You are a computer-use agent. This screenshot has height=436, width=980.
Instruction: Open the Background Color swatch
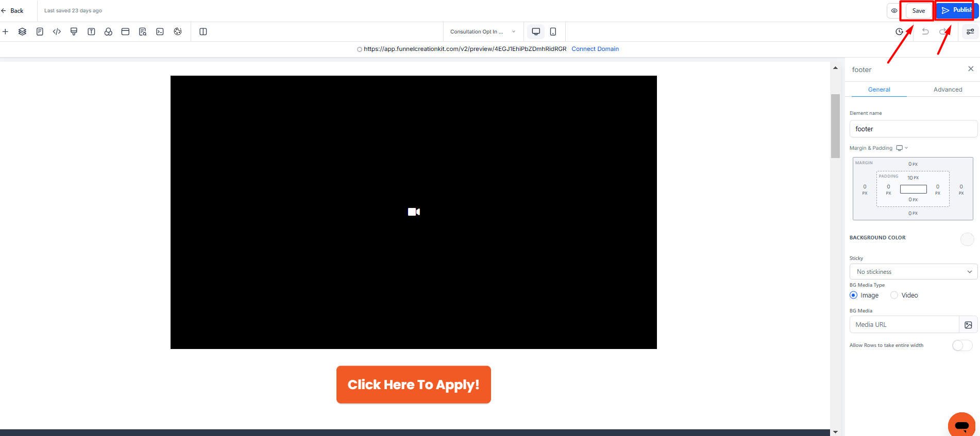tap(967, 239)
